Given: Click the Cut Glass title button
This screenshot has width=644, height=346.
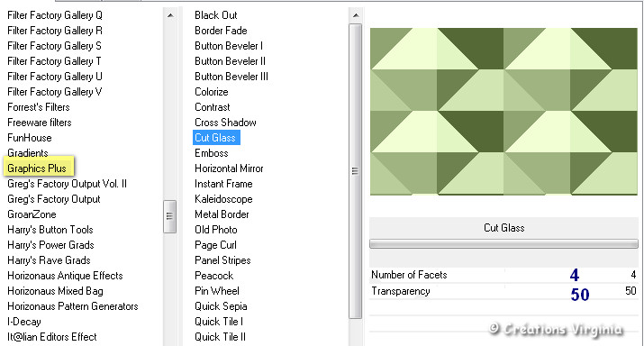Looking at the screenshot, I should point(503,228).
